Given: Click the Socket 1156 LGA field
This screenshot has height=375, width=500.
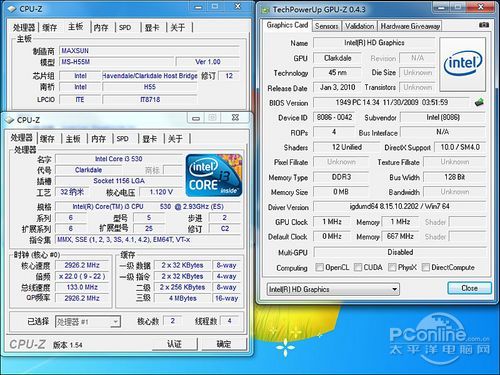Looking at the screenshot, I should click(x=119, y=181).
